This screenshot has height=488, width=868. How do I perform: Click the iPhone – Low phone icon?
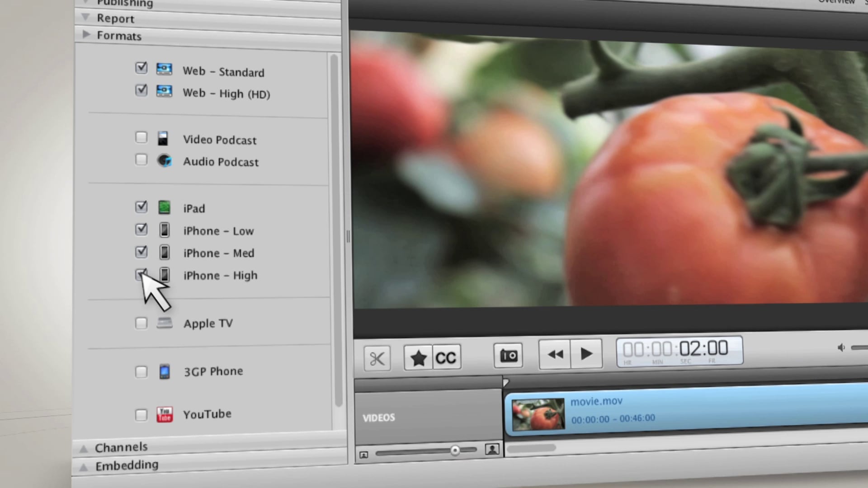click(165, 230)
